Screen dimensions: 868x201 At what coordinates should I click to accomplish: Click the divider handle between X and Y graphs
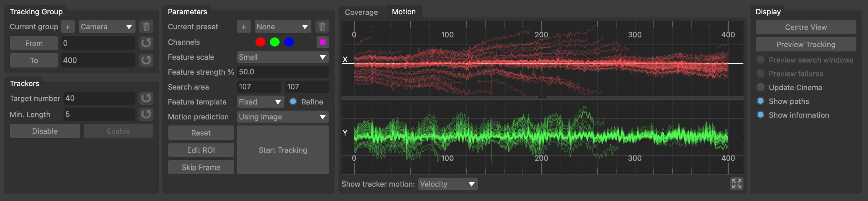[542, 98]
